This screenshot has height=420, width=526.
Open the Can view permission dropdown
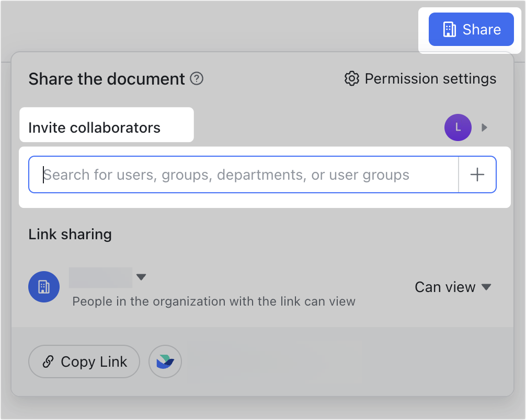pyautogui.click(x=453, y=287)
